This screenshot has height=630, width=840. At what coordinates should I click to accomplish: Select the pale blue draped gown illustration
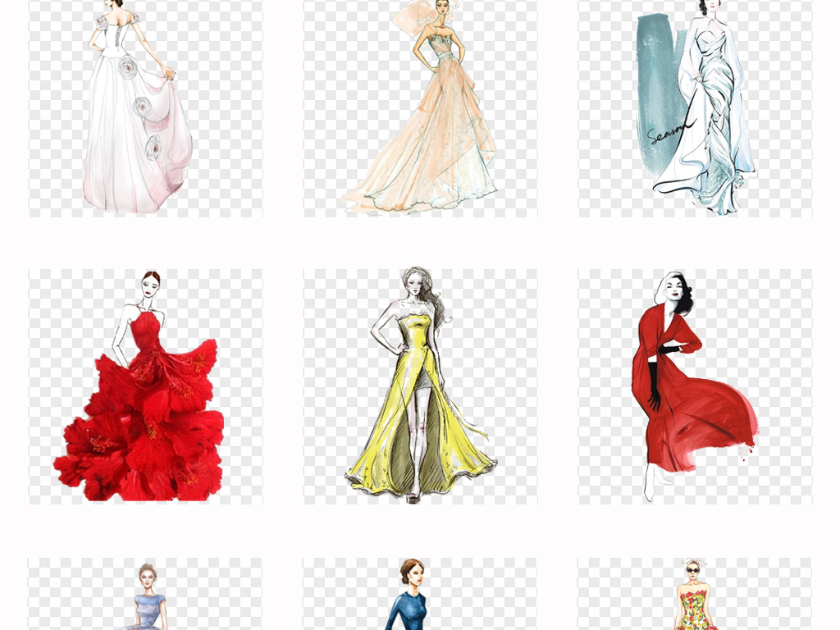click(696, 108)
